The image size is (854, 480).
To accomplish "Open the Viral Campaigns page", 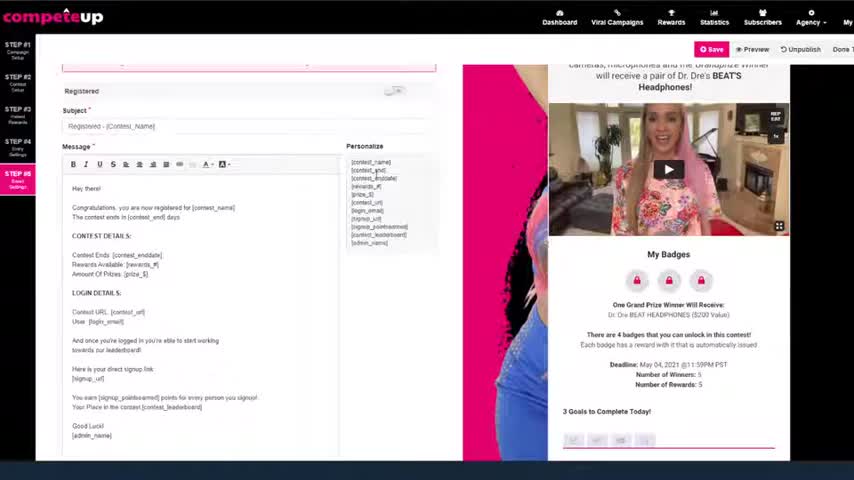I will pyautogui.click(x=617, y=18).
